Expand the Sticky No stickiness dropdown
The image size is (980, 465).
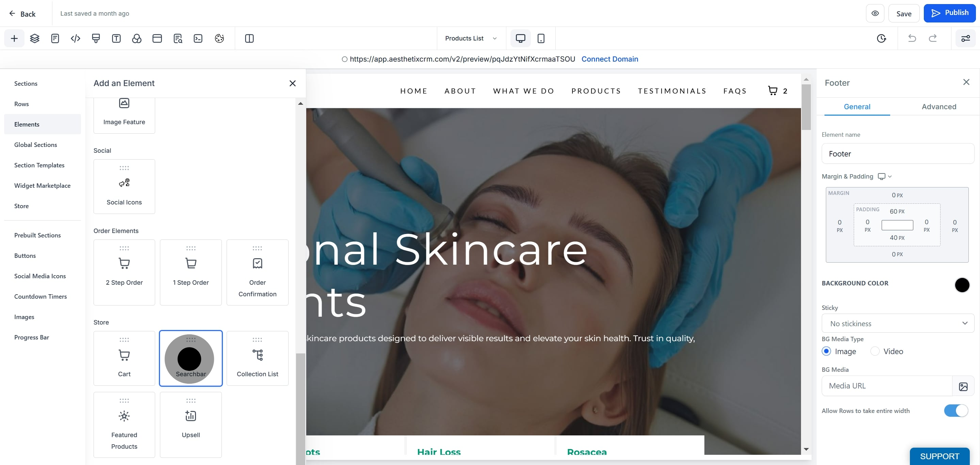tap(897, 323)
